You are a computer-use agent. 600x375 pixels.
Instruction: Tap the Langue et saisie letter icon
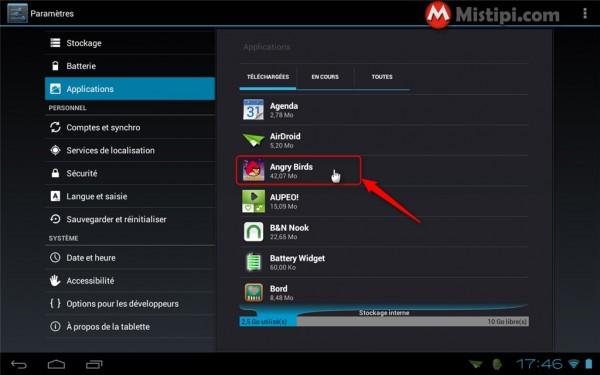[55, 196]
